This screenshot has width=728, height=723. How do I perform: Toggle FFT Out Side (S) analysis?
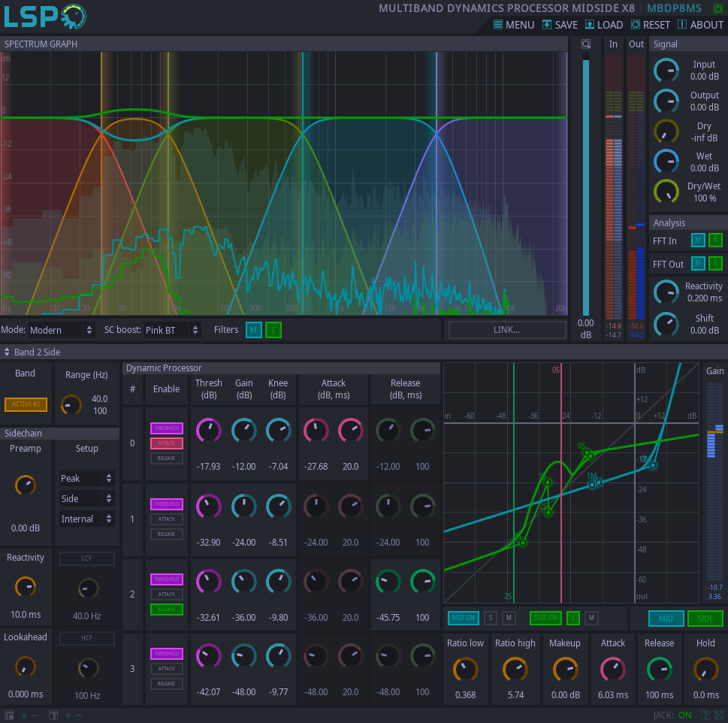tap(715, 263)
